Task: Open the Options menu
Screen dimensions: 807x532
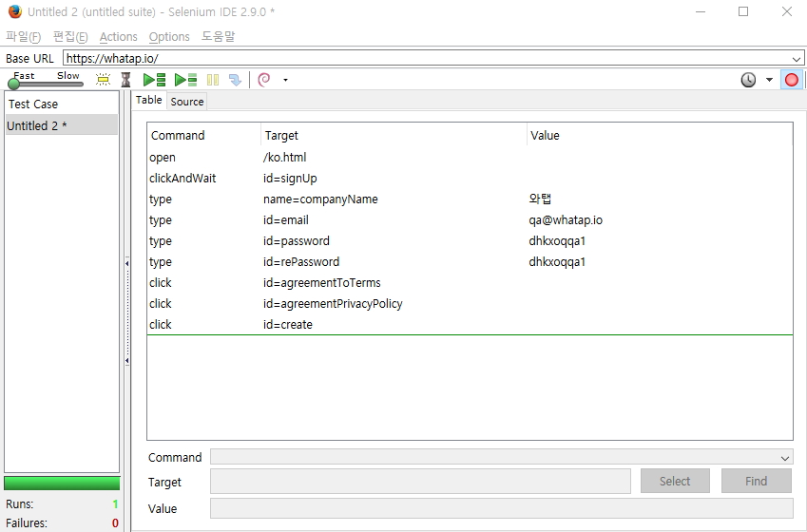Action: pos(169,36)
